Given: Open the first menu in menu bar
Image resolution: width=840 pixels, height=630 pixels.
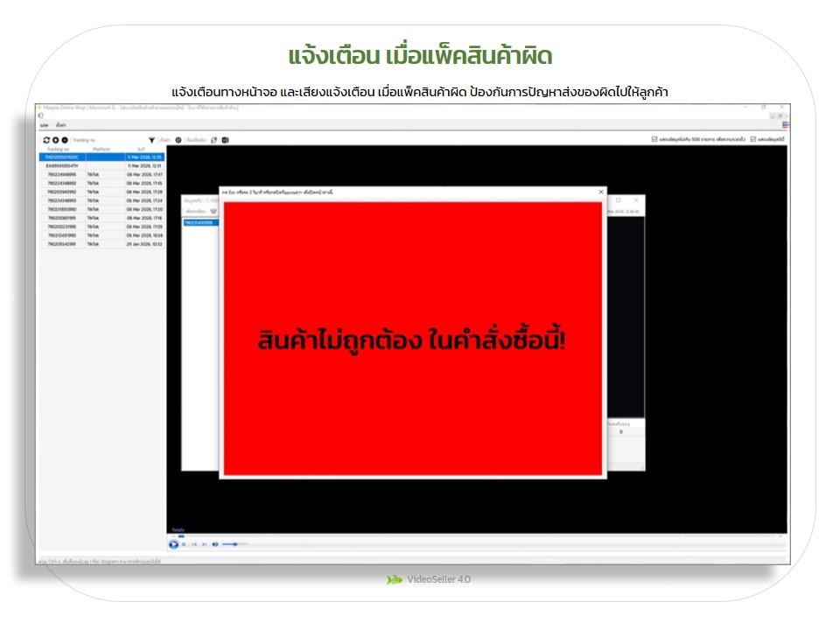Looking at the screenshot, I should click(x=45, y=125).
